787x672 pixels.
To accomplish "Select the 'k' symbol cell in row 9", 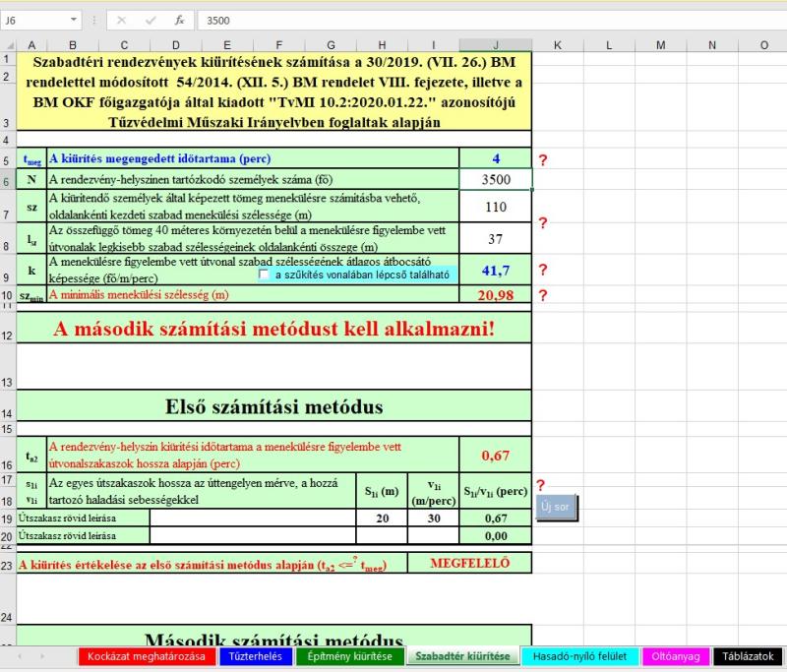I will pos(31,270).
